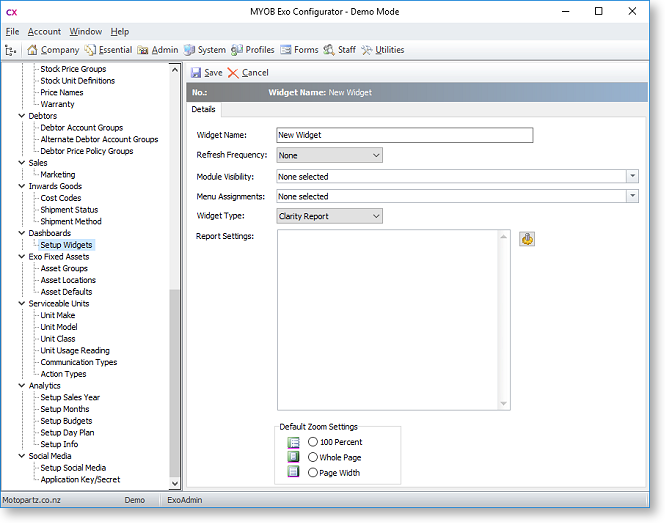Select the Page Width radio button
Image resolution: width=665 pixels, height=523 pixels.
313,473
